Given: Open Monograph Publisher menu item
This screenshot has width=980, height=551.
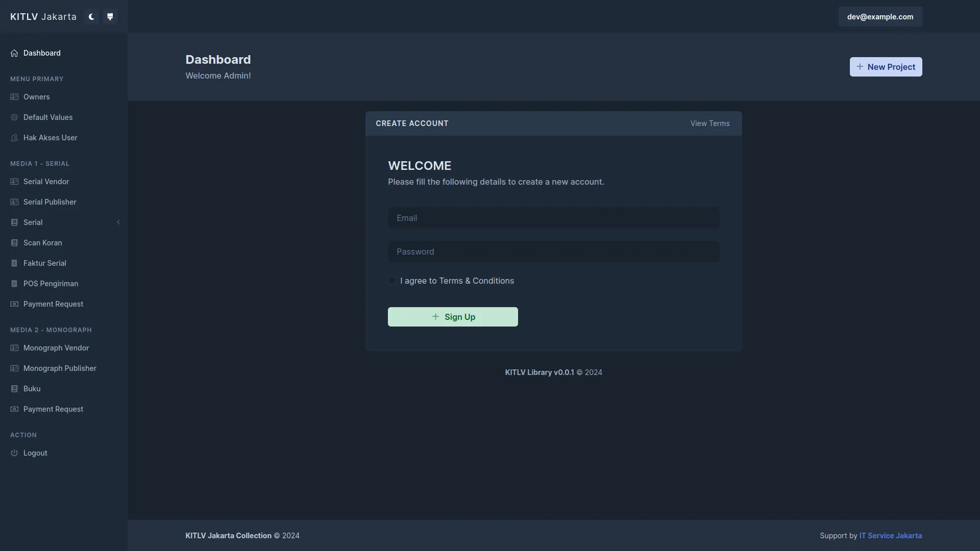Looking at the screenshot, I should tap(60, 368).
